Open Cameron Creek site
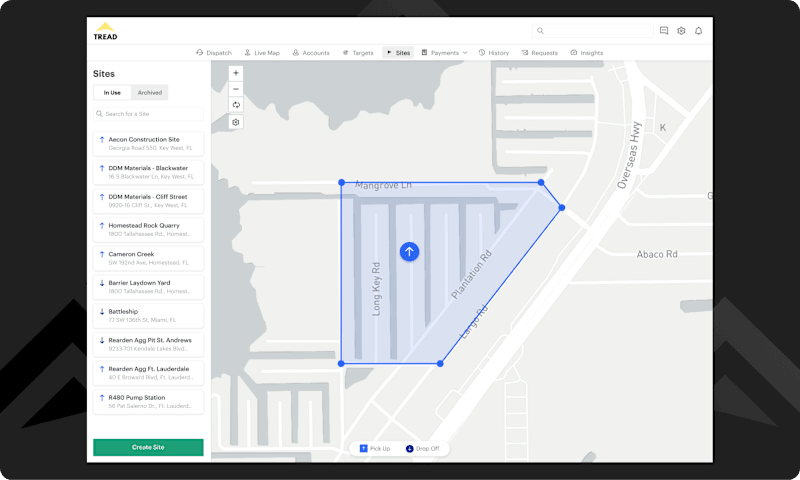The height and width of the screenshot is (480, 800). click(148, 258)
